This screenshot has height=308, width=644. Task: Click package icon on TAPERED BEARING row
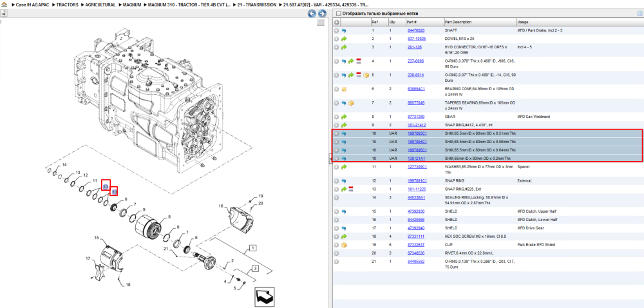click(x=351, y=103)
